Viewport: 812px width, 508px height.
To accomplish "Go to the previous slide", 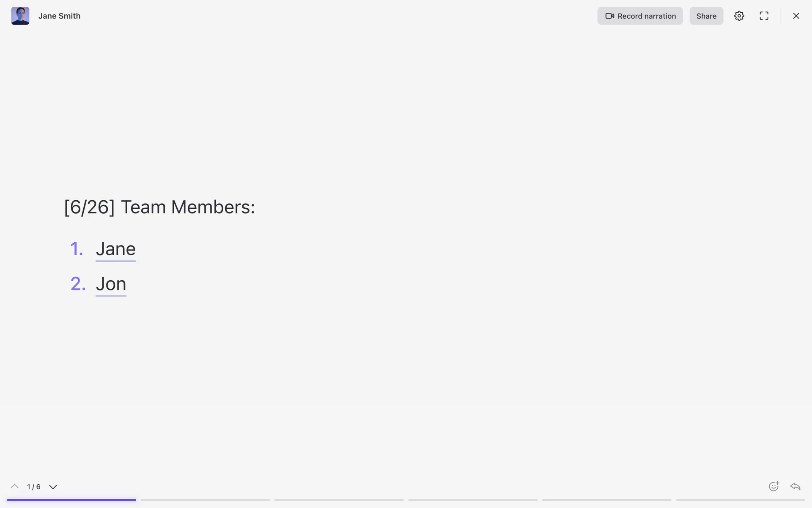I will coord(15,486).
